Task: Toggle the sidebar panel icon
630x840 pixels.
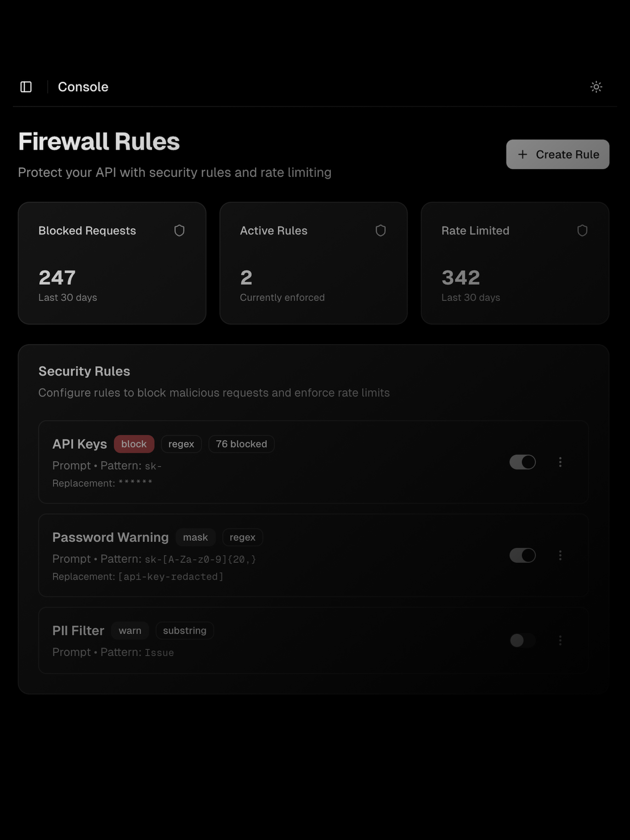Action: (26, 87)
